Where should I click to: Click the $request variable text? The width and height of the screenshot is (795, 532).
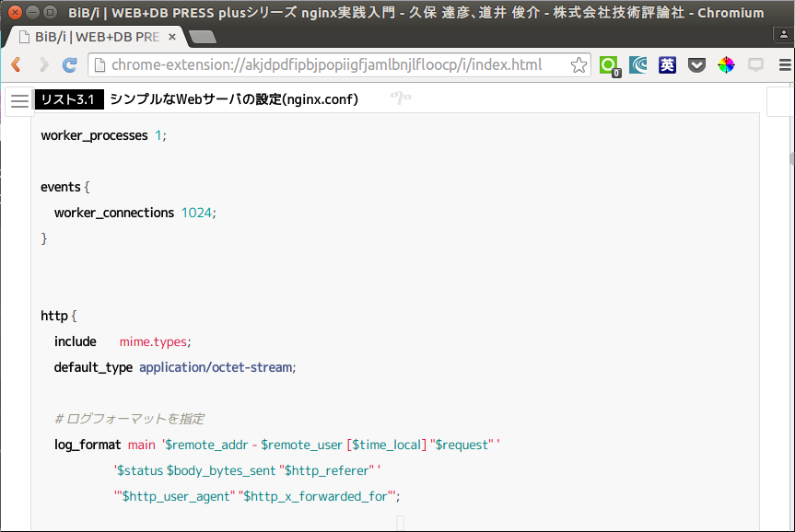coord(462,445)
